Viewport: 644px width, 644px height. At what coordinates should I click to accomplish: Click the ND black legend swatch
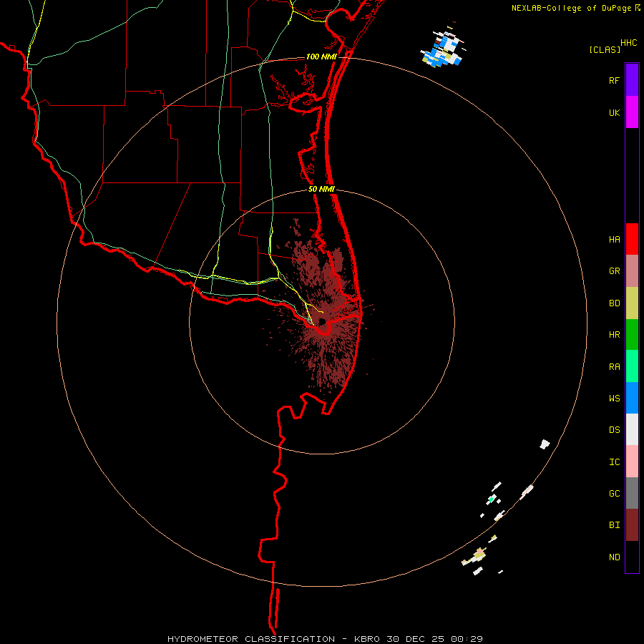pyautogui.click(x=632, y=557)
